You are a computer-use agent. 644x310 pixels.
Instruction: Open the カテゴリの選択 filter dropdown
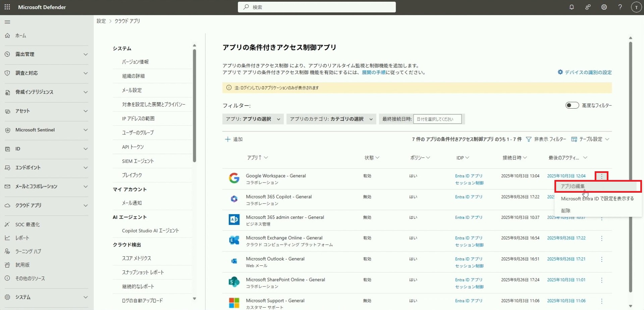pos(331,119)
